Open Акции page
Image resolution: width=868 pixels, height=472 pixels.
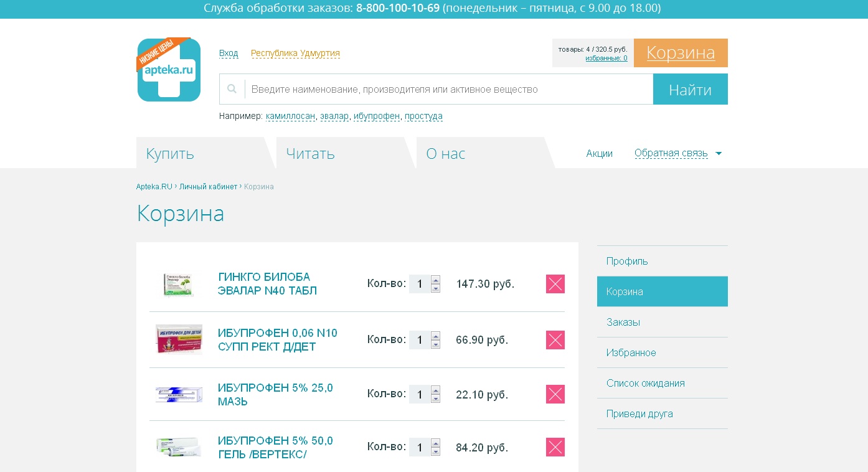click(x=600, y=153)
